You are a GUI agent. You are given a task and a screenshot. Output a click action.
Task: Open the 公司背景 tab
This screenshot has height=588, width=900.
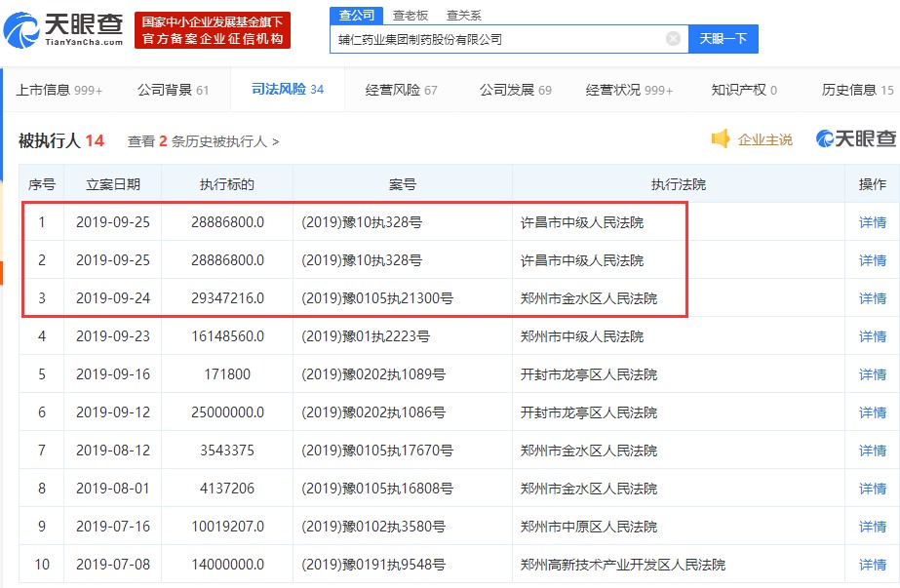173,90
